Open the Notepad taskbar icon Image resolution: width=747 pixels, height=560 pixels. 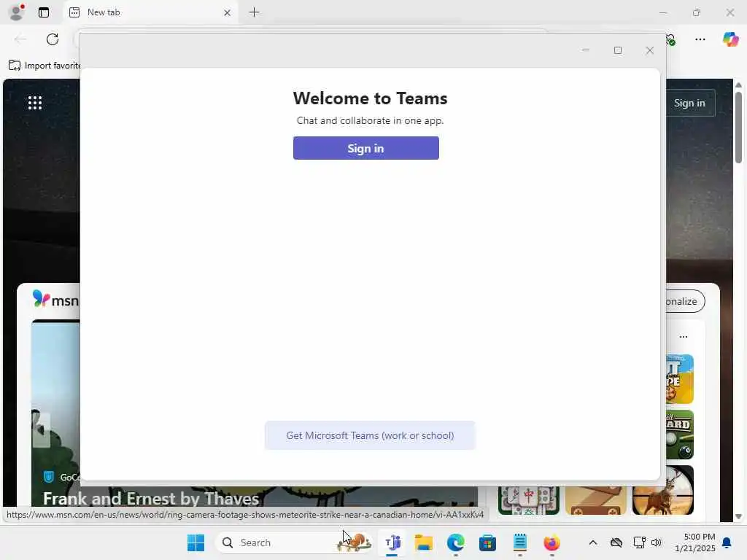click(x=519, y=542)
